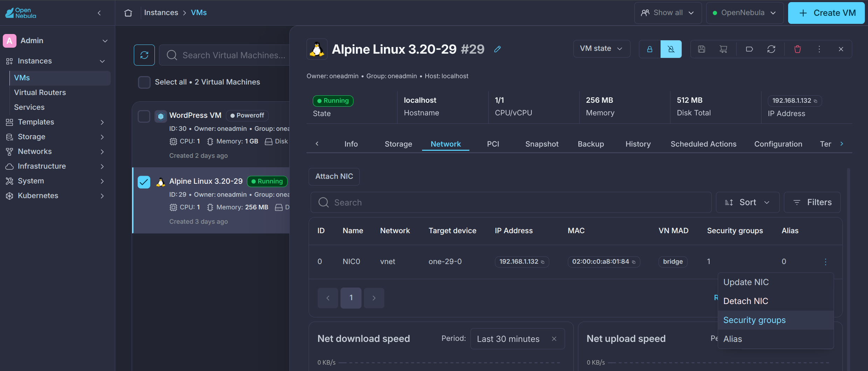Copy the NIC0 IP address 192.168.1.132

[x=543, y=262]
